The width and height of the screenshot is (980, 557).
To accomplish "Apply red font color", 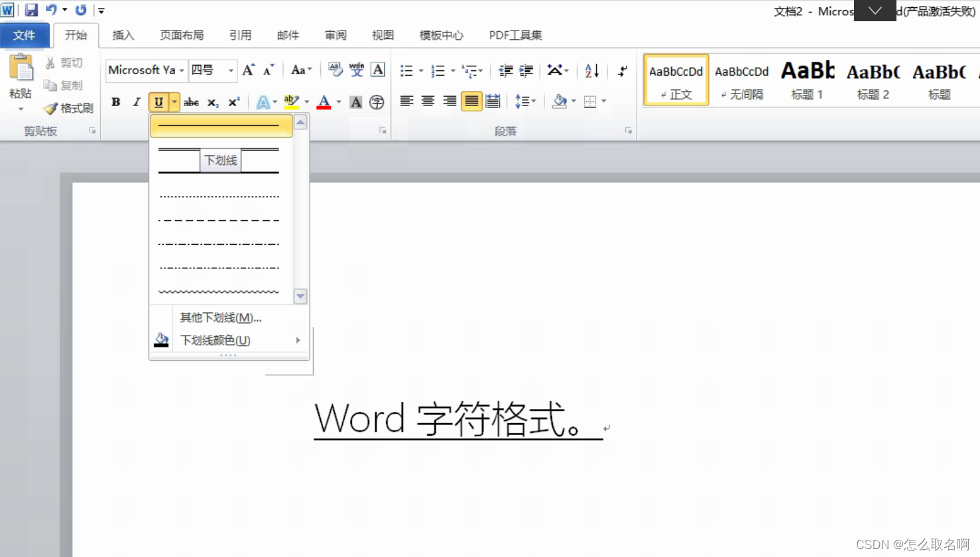I will tap(324, 102).
